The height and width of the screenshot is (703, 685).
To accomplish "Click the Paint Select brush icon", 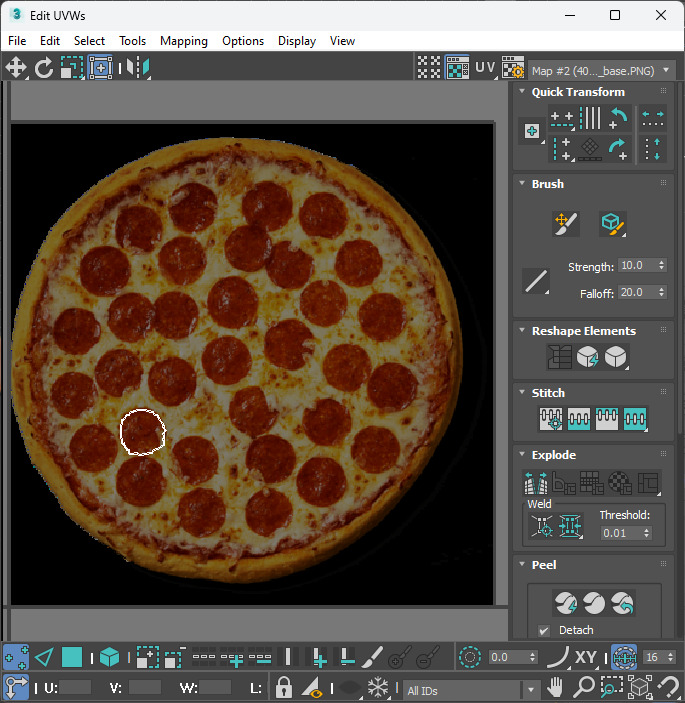I will 372,658.
